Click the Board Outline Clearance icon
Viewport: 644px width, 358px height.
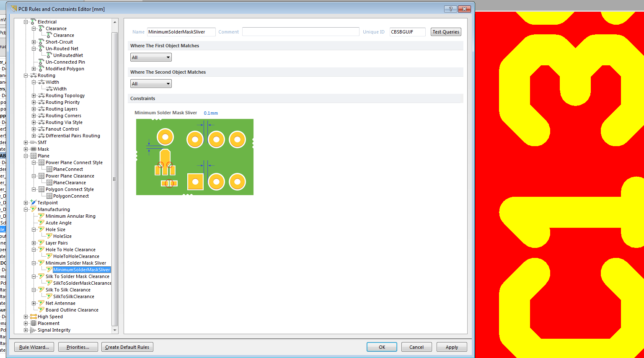[x=41, y=310]
